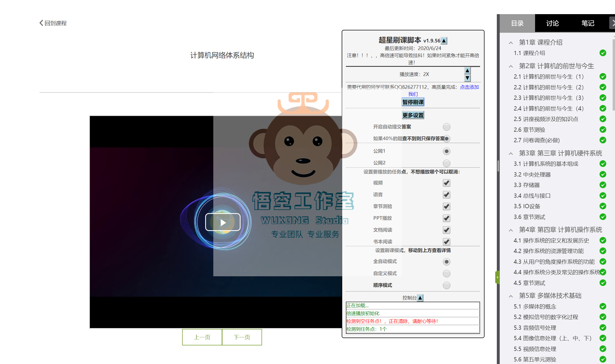Switch to the 目录 tab

tap(517, 23)
